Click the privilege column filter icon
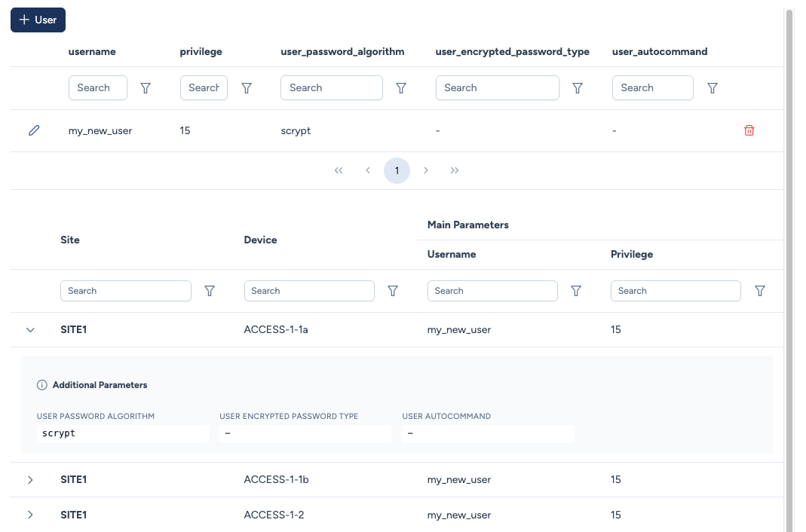This screenshot has height=532, width=806. click(x=247, y=88)
